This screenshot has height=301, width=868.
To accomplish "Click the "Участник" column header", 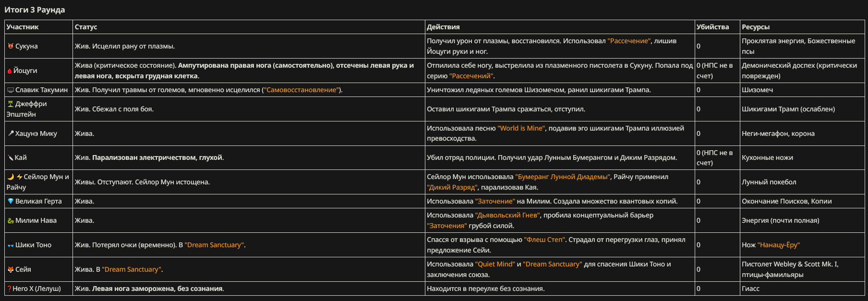I will [x=23, y=27].
